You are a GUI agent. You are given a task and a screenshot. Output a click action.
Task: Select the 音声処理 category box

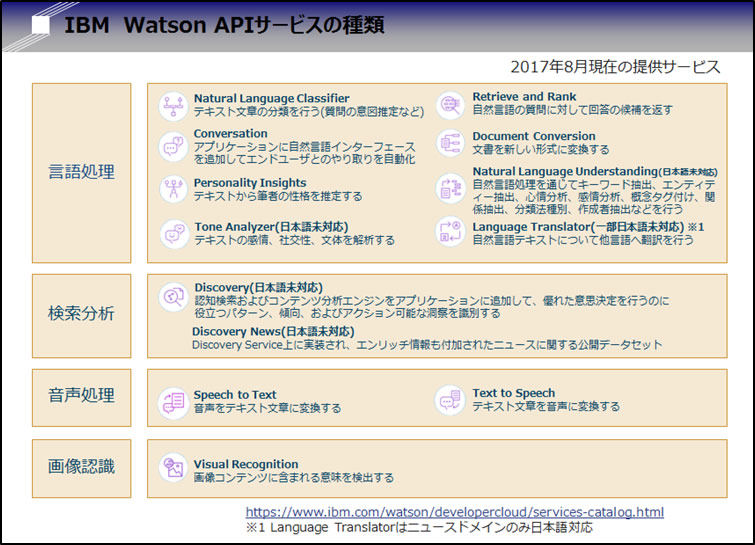[x=82, y=395]
